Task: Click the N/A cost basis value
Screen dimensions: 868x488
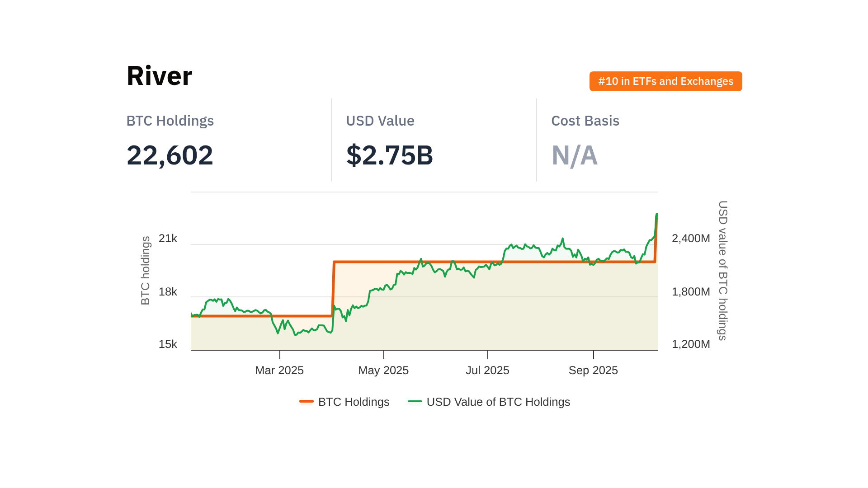Action: pyautogui.click(x=574, y=155)
